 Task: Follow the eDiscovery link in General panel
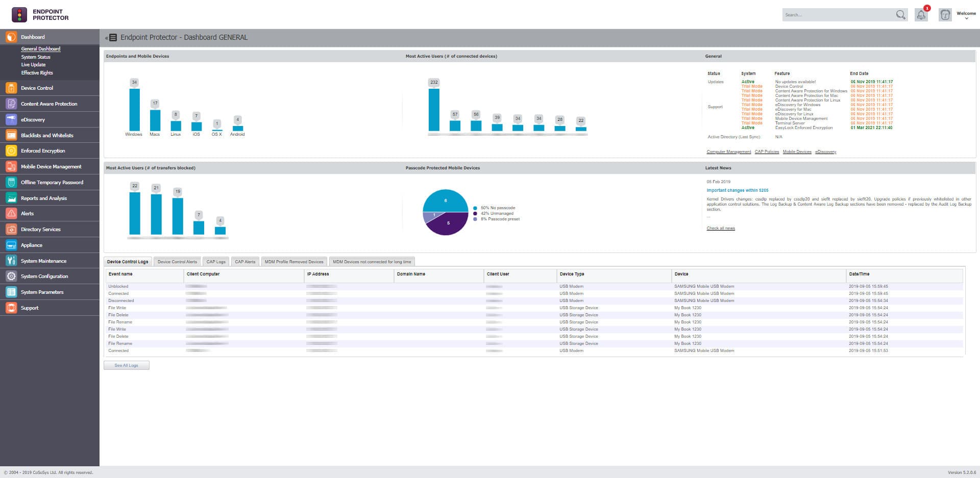click(x=825, y=152)
